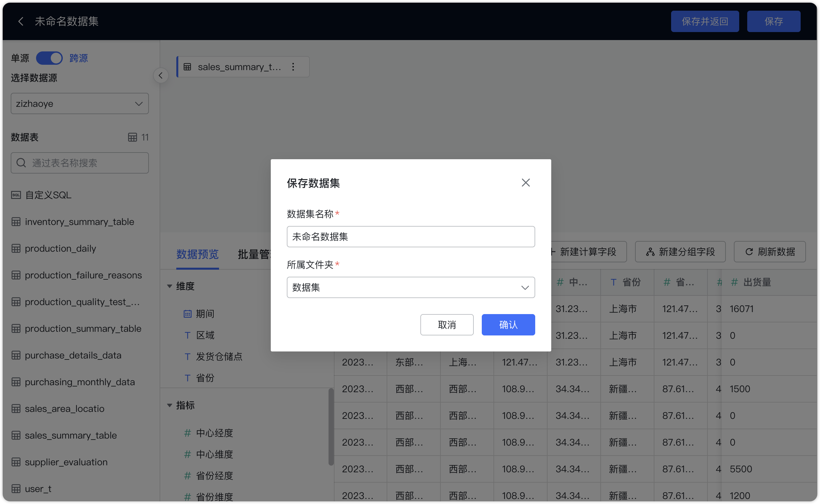Edit the 数据集名称 input field
This screenshot has height=504, width=820.
coord(411,237)
